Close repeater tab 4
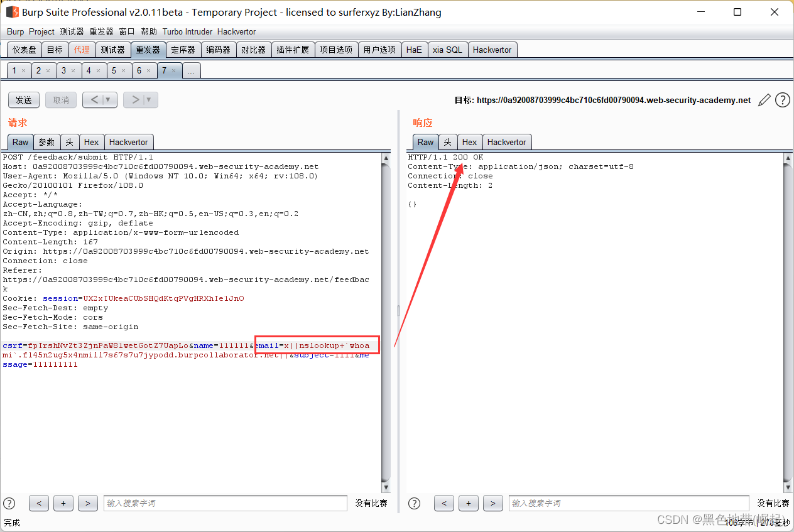This screenshot has height=532, width=794. [x=98, y=71]
